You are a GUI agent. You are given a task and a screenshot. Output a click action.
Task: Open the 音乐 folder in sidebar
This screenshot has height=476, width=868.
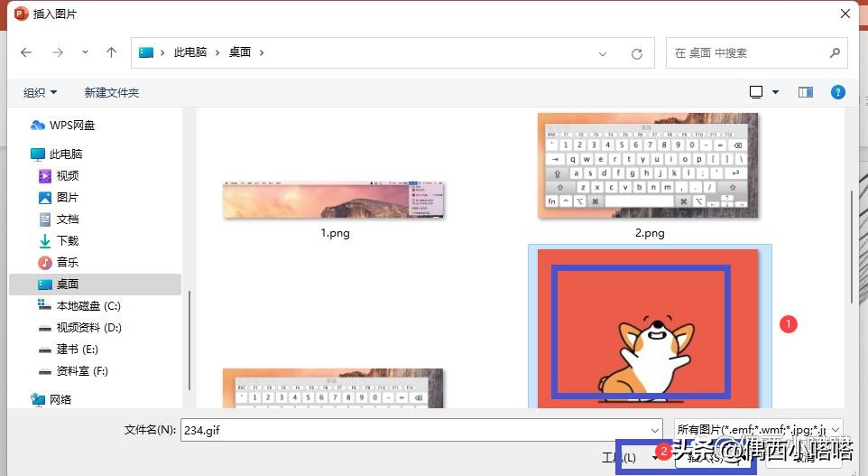pos(68,262)
